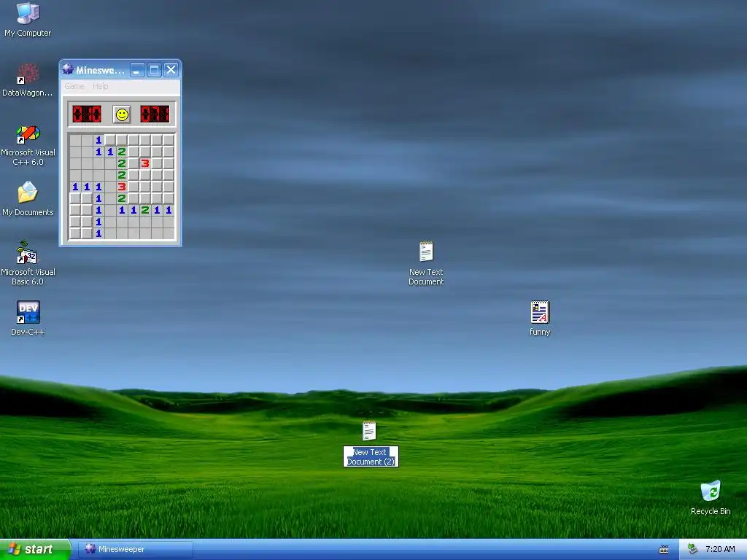Select the Microsoft Visual C++ 6.0 shortcut

pyautogui.click(x=28, y=145)
